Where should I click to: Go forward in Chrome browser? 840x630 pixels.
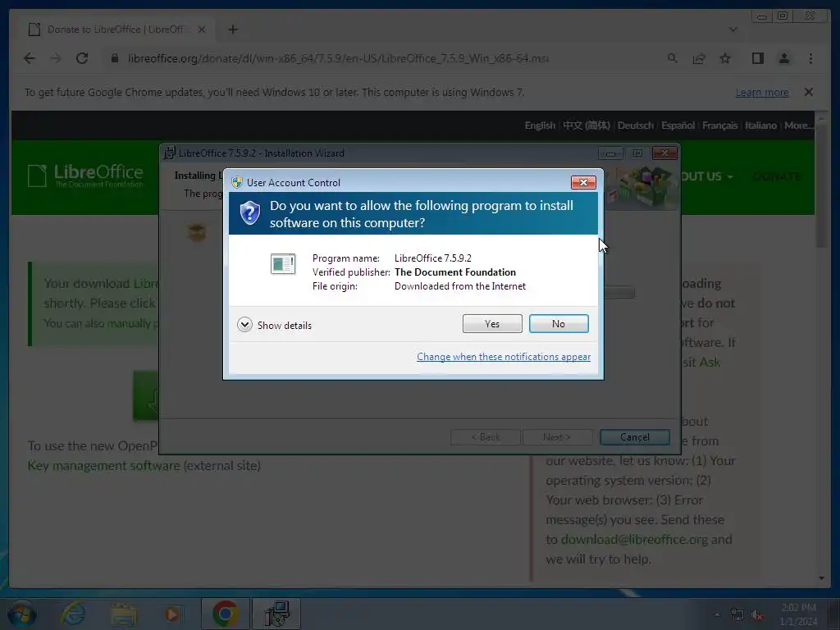pyautogui.click(x=56, y=58)
